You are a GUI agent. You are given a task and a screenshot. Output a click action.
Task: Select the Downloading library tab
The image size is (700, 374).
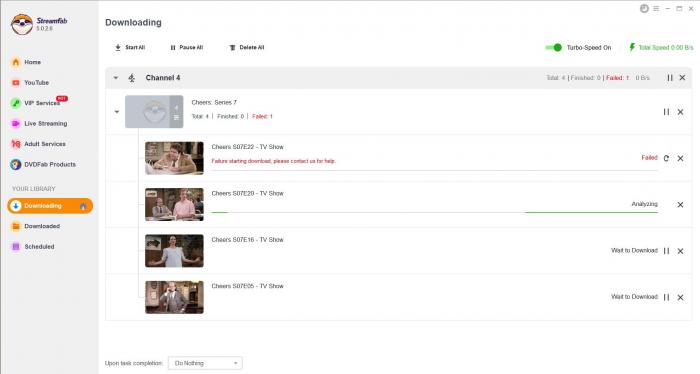(50, 206)
